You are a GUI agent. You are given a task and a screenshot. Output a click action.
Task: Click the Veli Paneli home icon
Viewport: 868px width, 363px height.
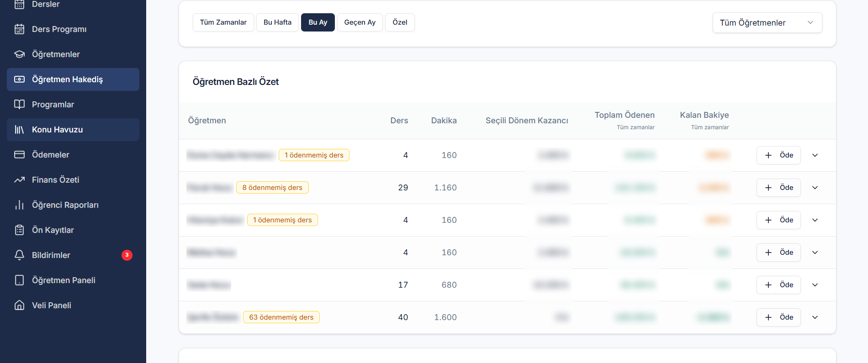tap(19, 305)
